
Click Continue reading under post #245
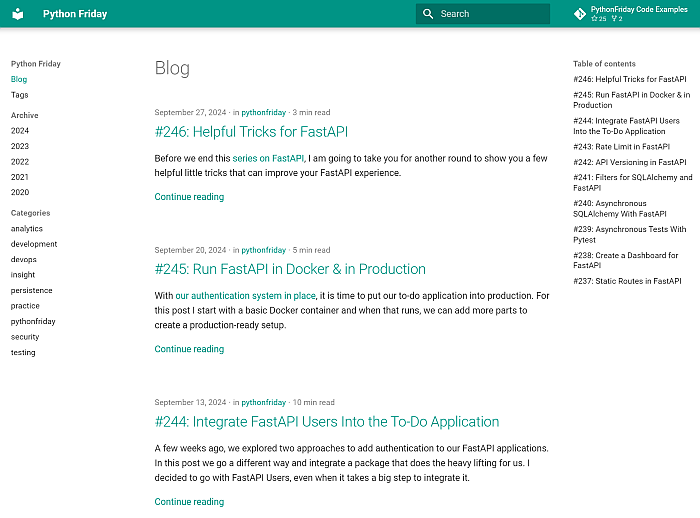point(189,349)
